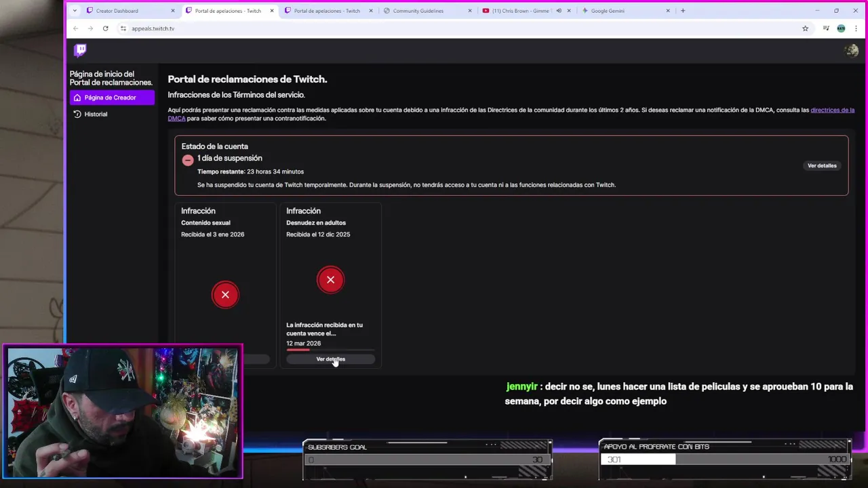This screenshot has height=488, width=868.
Task: Open a new browser tab
Action: click(x=683, y=11)
